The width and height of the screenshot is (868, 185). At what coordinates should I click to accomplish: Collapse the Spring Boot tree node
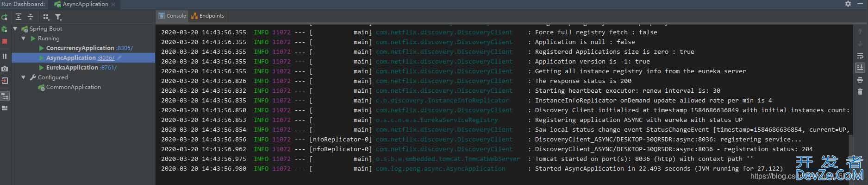pyautogui.click(x=15, y=29)
